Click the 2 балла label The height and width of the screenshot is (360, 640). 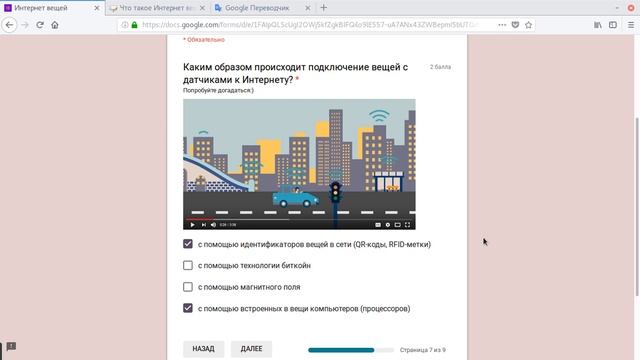pos(440,67)
